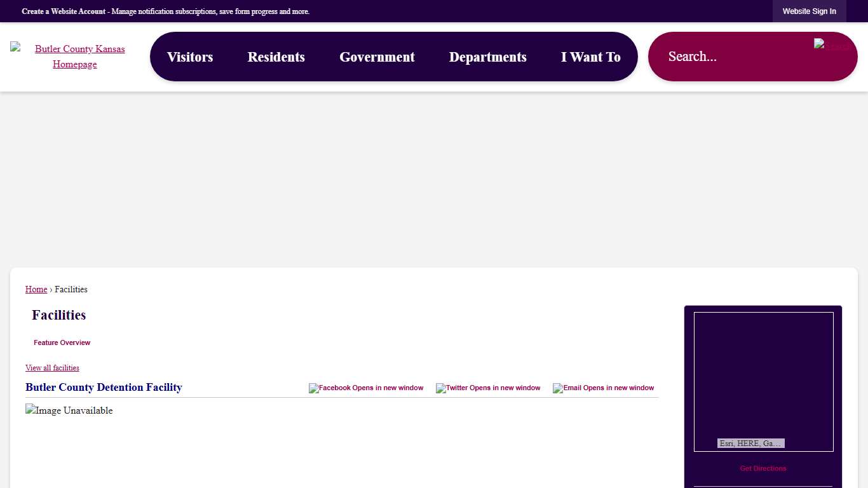Click the Butler County Kansas Homepage logo
868x488 pixels.
coord(74,57)
